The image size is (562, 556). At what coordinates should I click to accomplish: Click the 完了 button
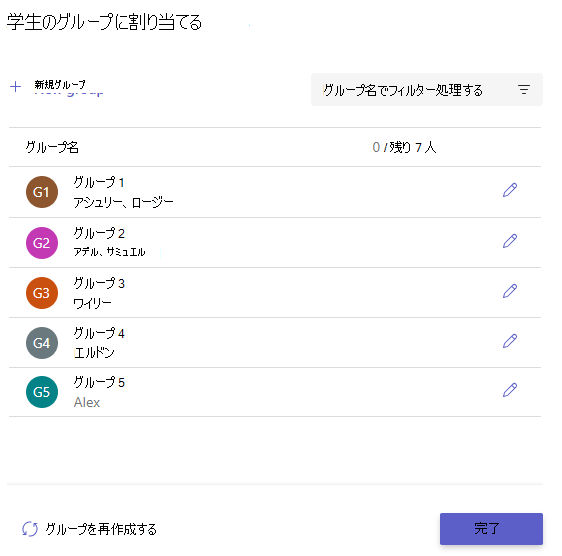coord(491,529)
